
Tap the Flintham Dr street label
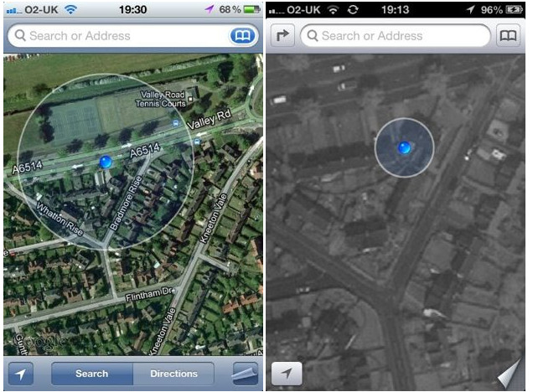click(x=149, y=294)
